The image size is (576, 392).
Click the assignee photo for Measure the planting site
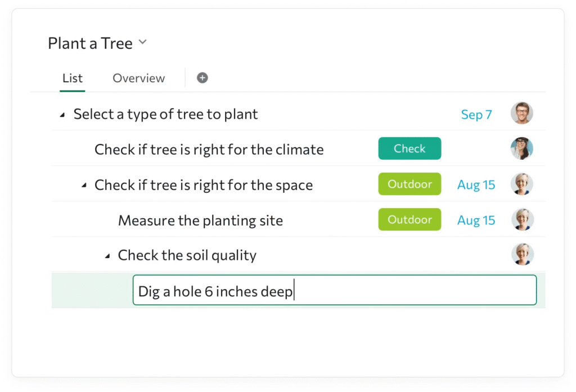[522, 220]
